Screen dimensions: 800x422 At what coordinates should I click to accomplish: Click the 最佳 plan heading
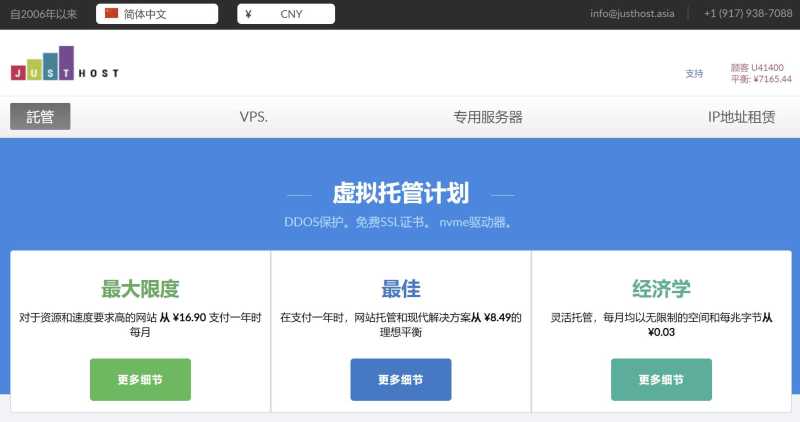(401, 289)
